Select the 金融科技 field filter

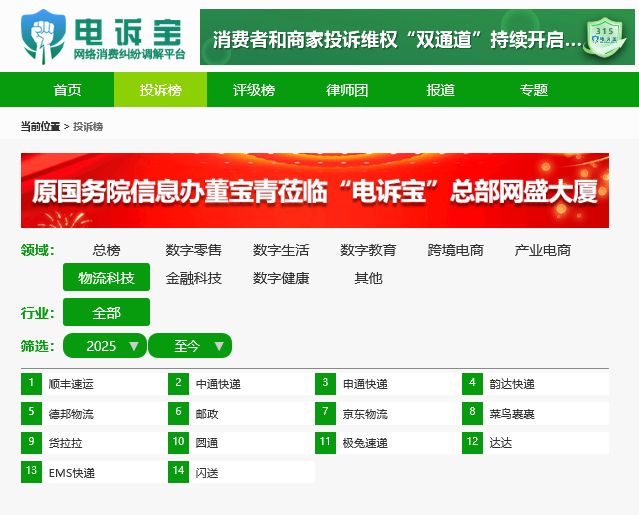click(194, 278)
